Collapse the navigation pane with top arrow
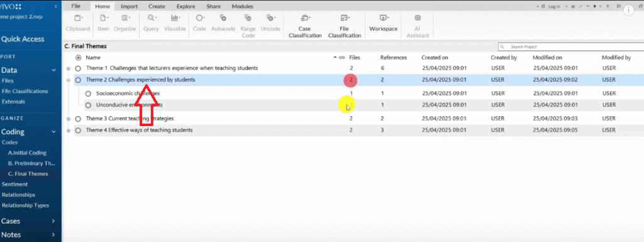Screen dimensions: 644x242 coord(56,6)
